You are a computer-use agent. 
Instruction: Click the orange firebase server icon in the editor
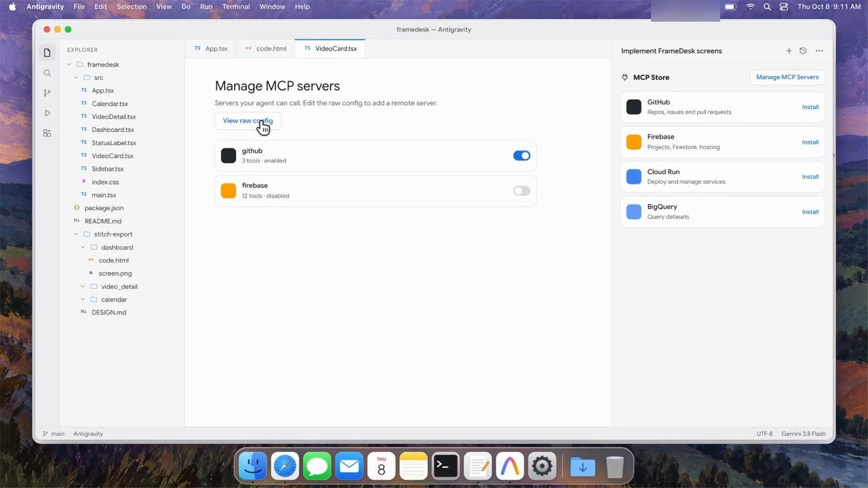point(229,190)
